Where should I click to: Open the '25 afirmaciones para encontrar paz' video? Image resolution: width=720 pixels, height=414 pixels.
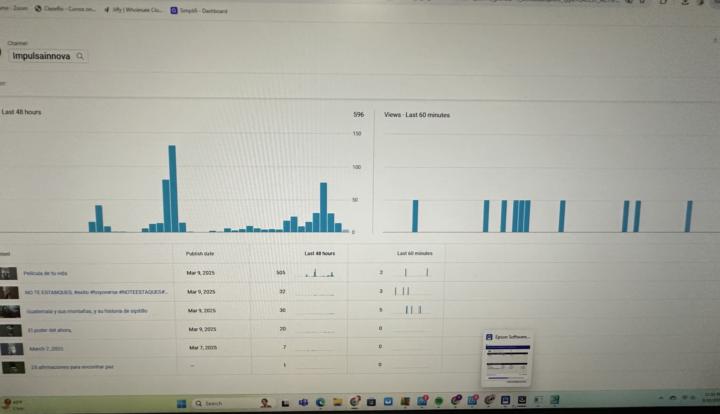72,367
